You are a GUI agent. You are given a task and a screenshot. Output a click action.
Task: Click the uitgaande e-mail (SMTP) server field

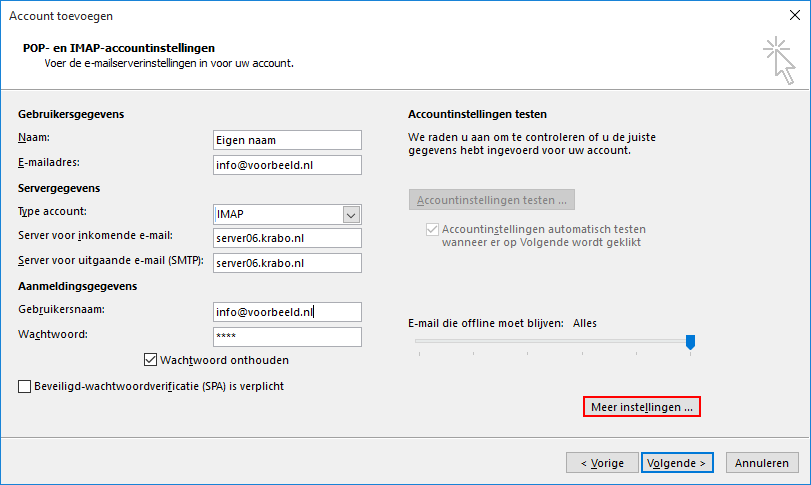(x=286, y=263)
